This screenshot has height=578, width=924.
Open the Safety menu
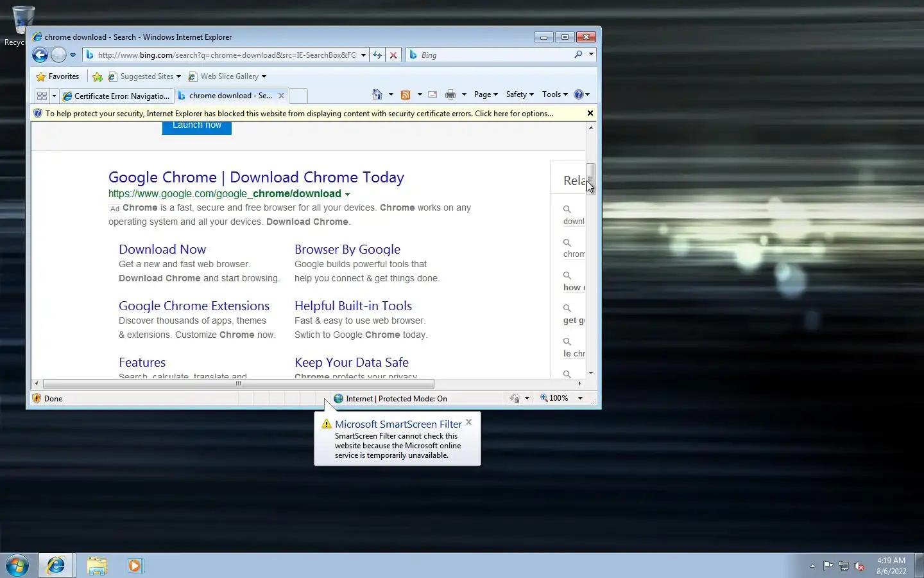tap(520, 94)
